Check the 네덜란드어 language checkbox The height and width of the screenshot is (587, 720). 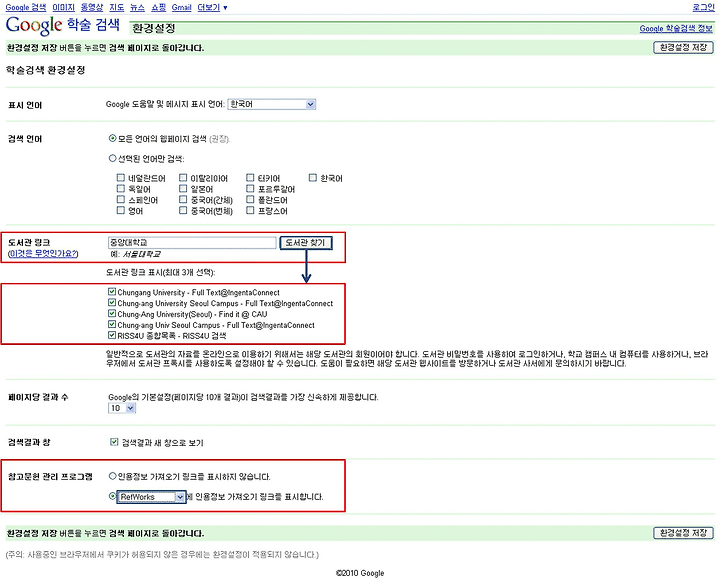(x=121, y=177)
